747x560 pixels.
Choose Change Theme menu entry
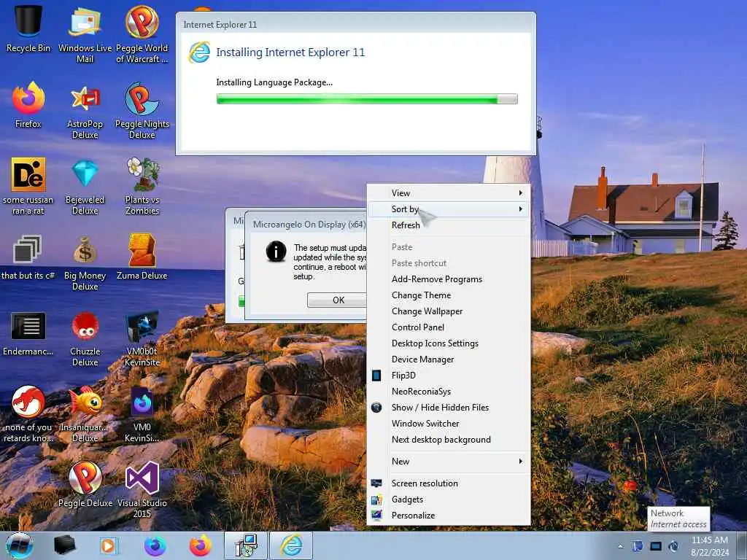coord(449,295)
